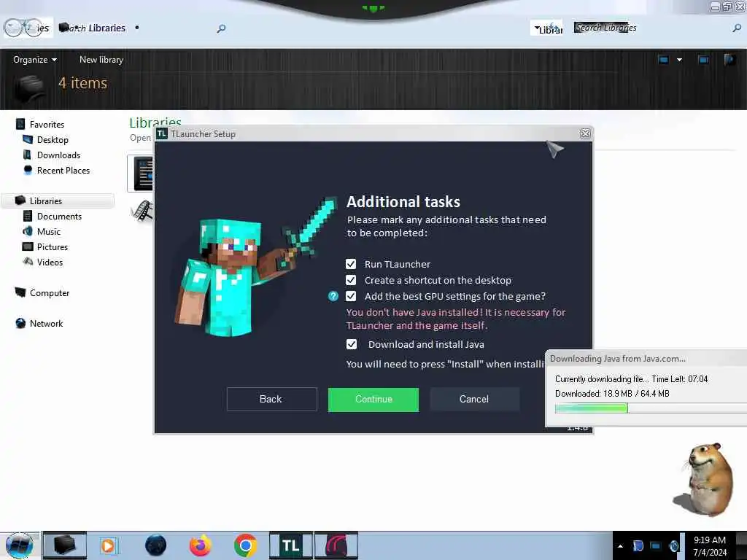
Task: Open the Organize dropdown menu
Action: 35,60
